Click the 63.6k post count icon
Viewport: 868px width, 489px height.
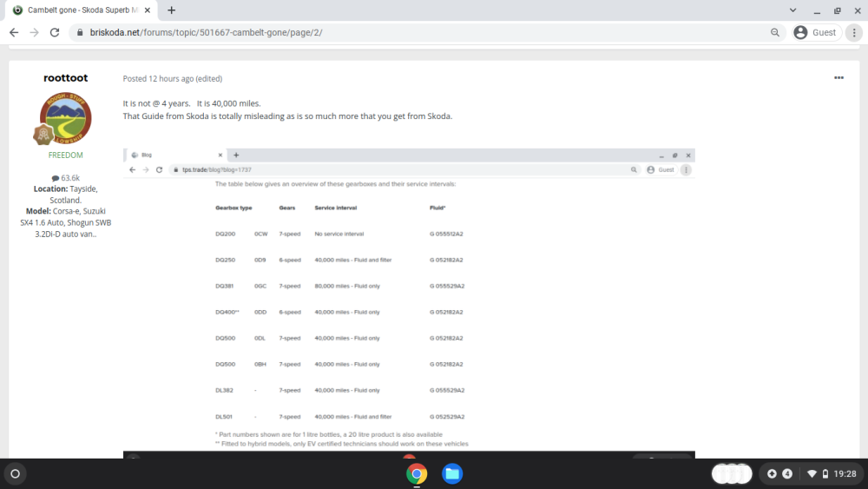[x=56, y=178]
